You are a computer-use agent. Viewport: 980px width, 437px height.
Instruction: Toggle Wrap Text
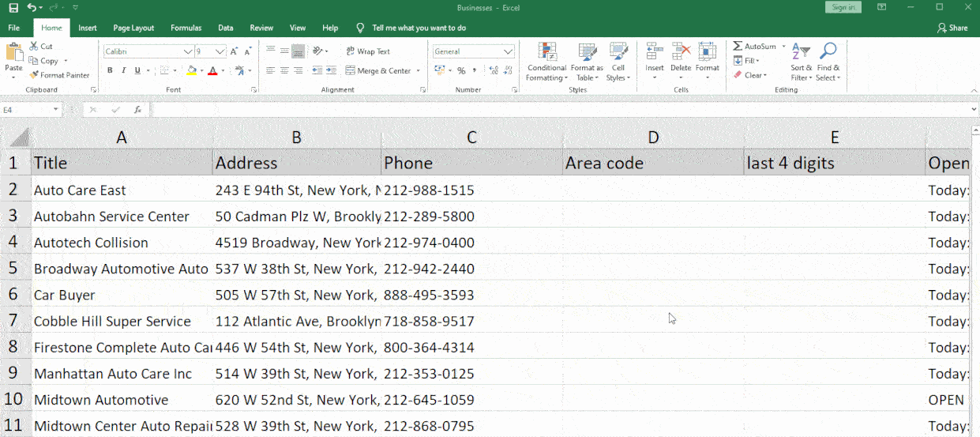point(368,51)
